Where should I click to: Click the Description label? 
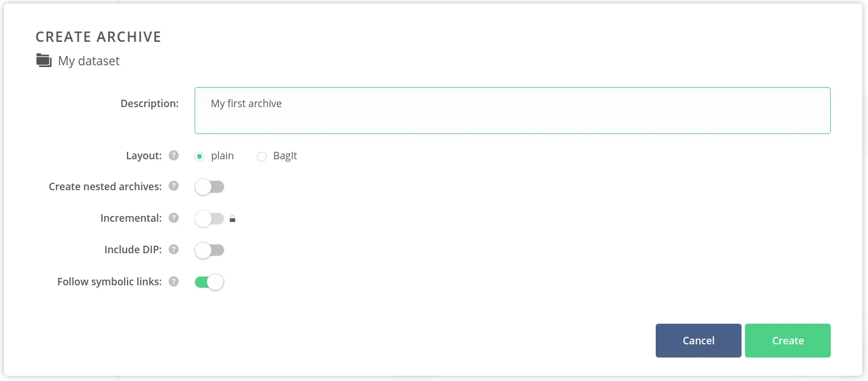(x=149, y=103)
